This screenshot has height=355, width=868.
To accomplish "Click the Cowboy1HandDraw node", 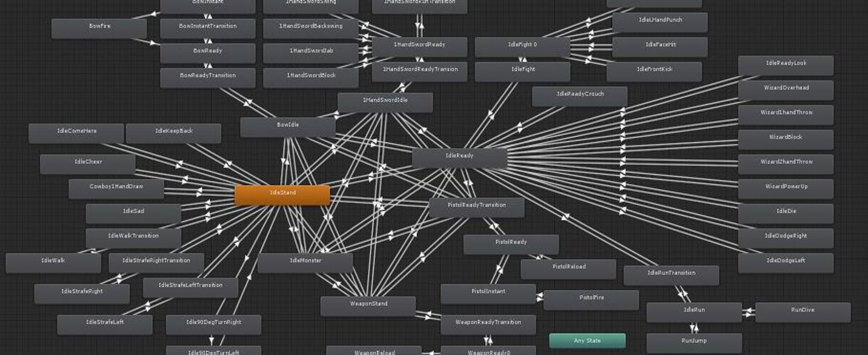I will (116, 189).
